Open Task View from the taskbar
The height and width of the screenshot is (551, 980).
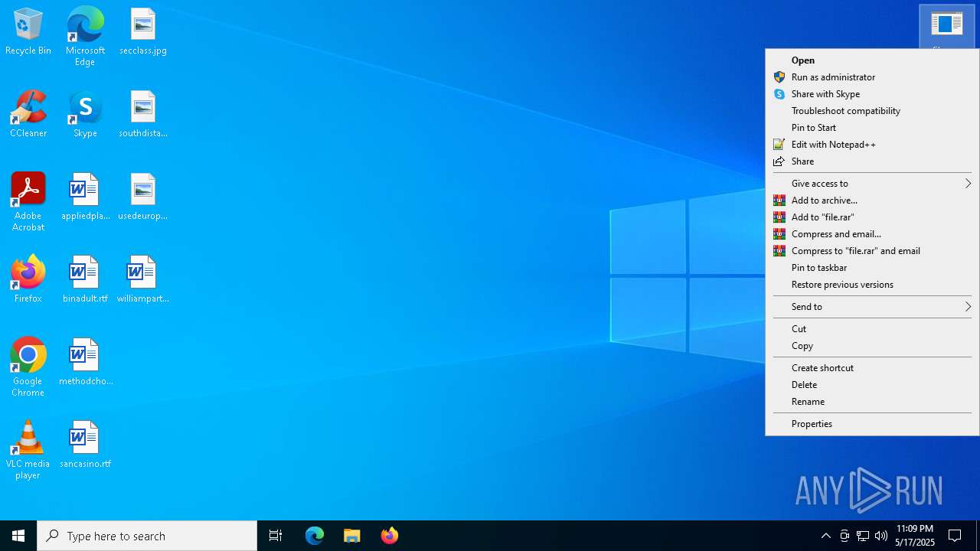276,536
